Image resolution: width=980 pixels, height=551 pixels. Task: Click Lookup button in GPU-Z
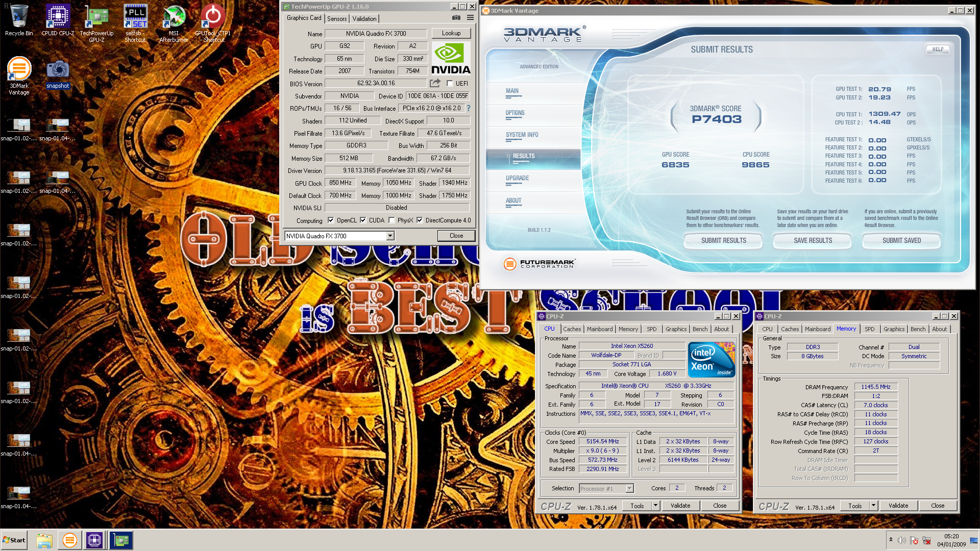pyautogui.click(x=451, y=33)
